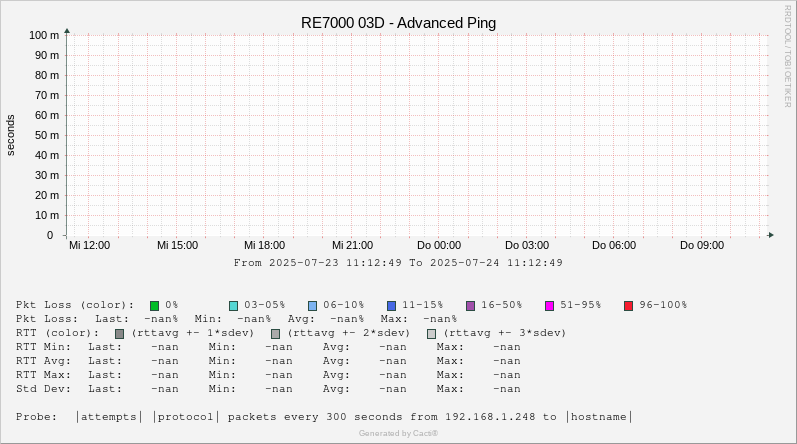Select the light blue 06-10% swatch

click(312, 305)
